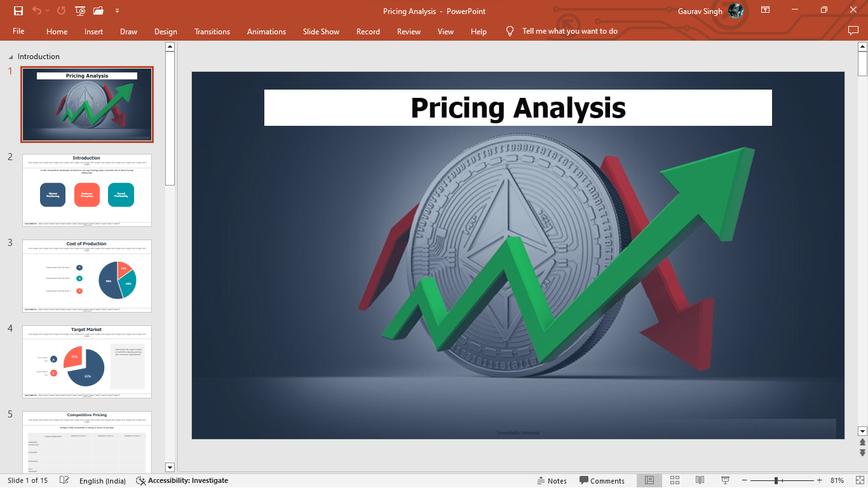
Task: Open the undo history dropdown arrow
Action: click(x=48, y=11)
